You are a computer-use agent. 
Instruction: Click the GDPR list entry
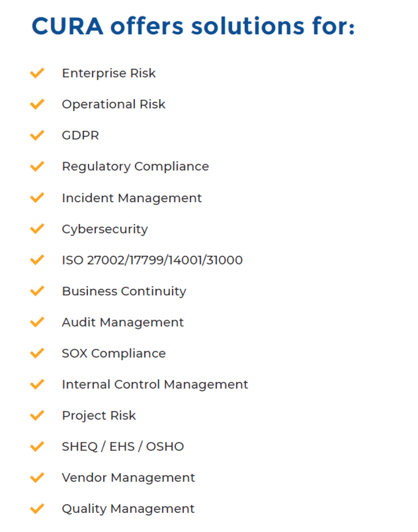pyautogui.click(x=81, y=135)
